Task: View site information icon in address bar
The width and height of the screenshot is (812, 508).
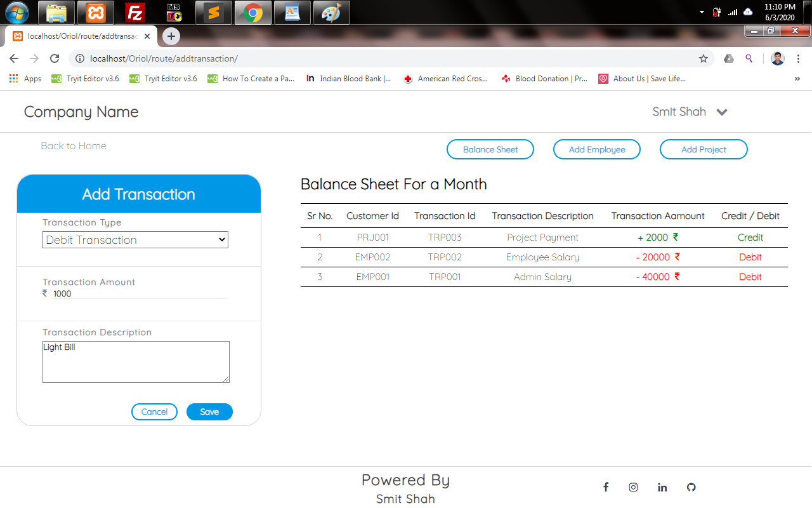Action: pos(80,58)
